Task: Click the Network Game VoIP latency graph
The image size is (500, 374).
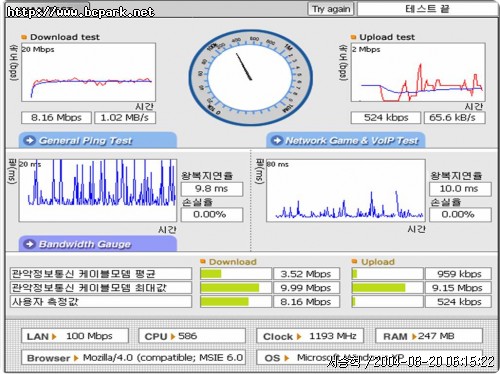Action: [x=346, y=190]
